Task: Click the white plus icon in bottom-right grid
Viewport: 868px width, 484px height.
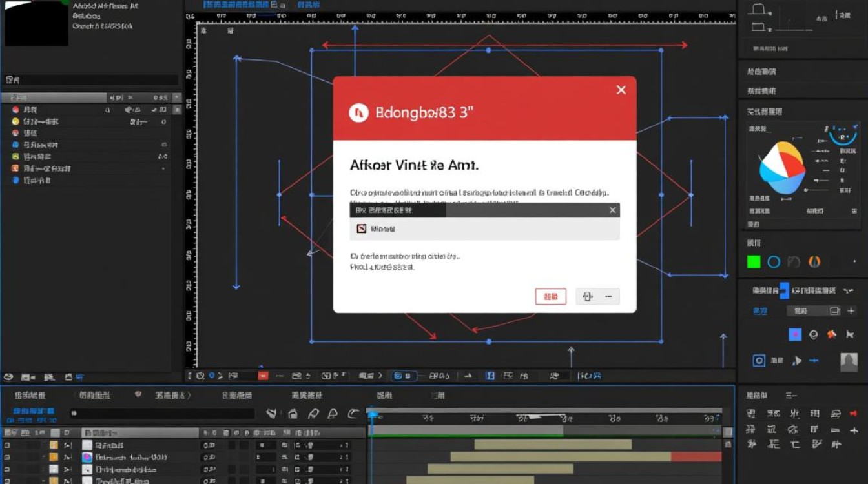Action: (x=854, y=429)
